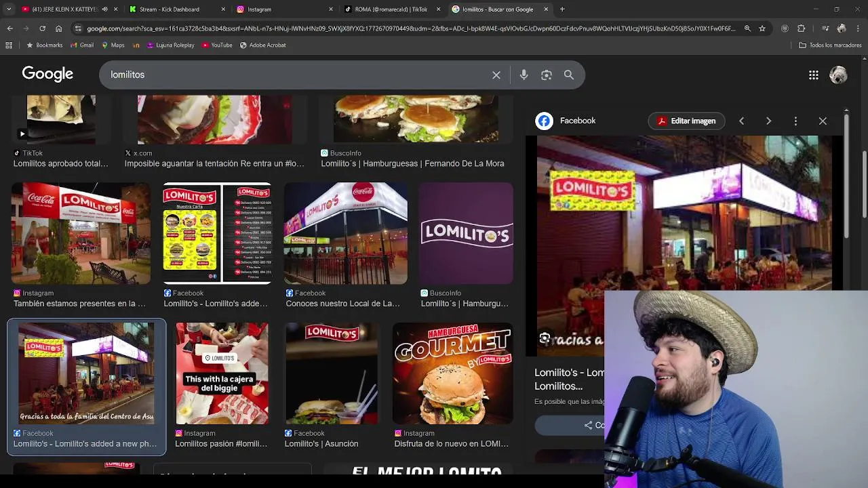The width and height of the screenshot is (868, 488).
Task: Open the Maps bookmark
Action: (113, 45)
